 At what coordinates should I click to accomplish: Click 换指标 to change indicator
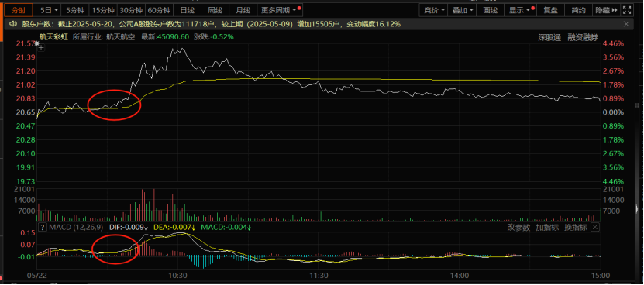[x=575, y=227]
